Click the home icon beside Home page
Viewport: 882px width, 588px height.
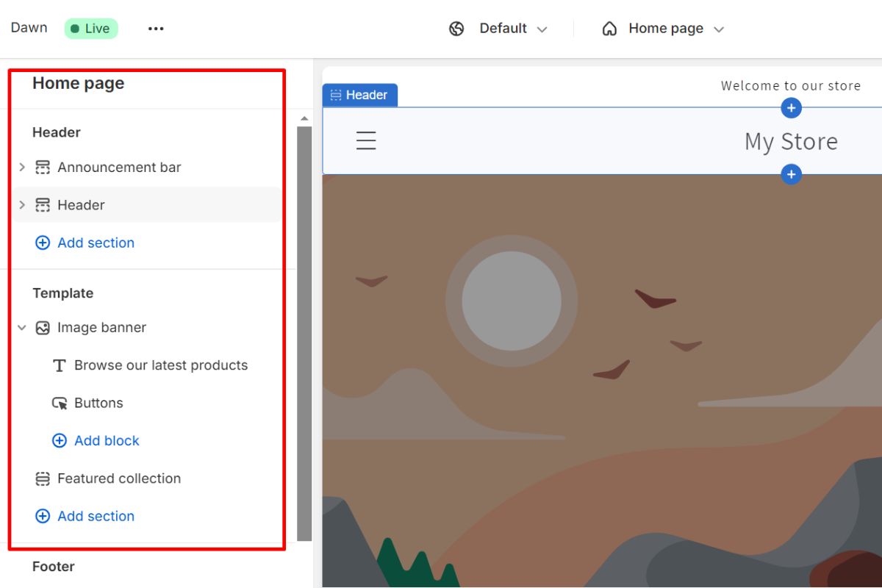pyautogui.click(x=609, y=29)
